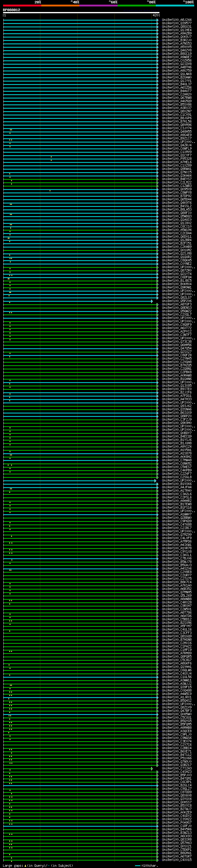Image resolution: width=197 pixels, height=868 pixels.
Task: Click the cyan ~100% identity color segment
Action: 175,6
